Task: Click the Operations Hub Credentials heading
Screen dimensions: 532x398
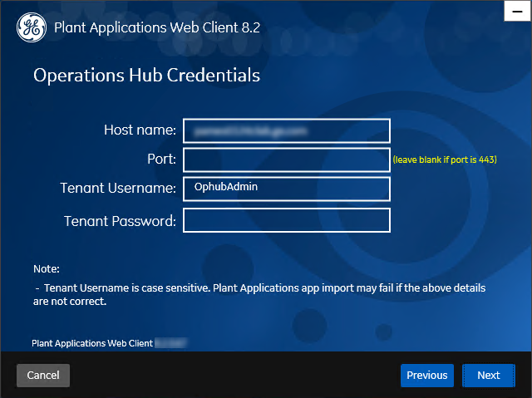Action: 146,76
